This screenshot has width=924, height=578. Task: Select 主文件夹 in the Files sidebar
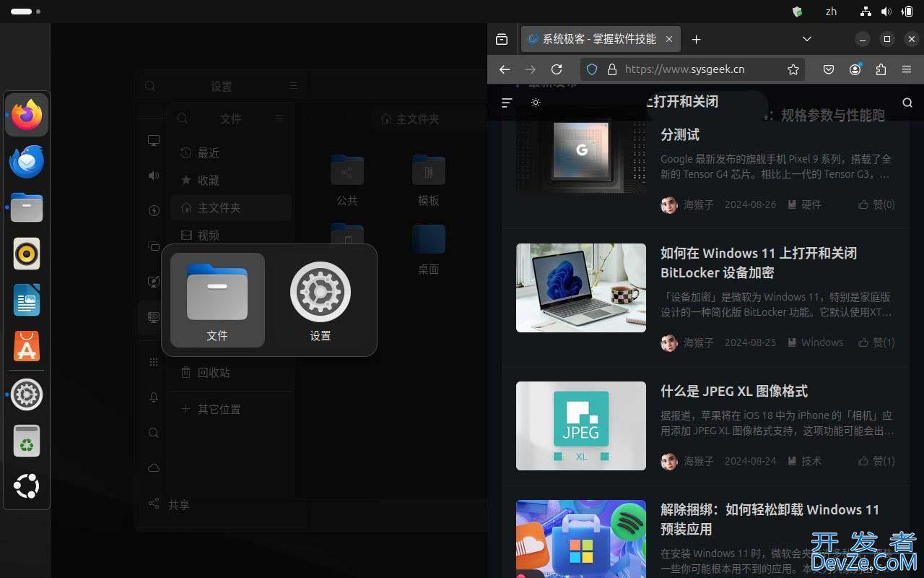(231, 207)
